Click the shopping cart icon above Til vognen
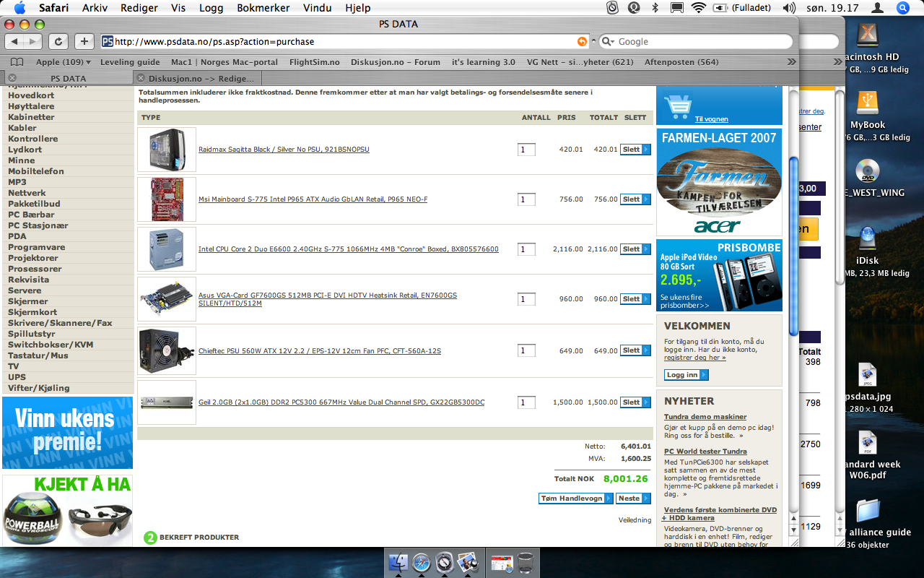Viewport: 924px width, 578px height. point(679,106)
